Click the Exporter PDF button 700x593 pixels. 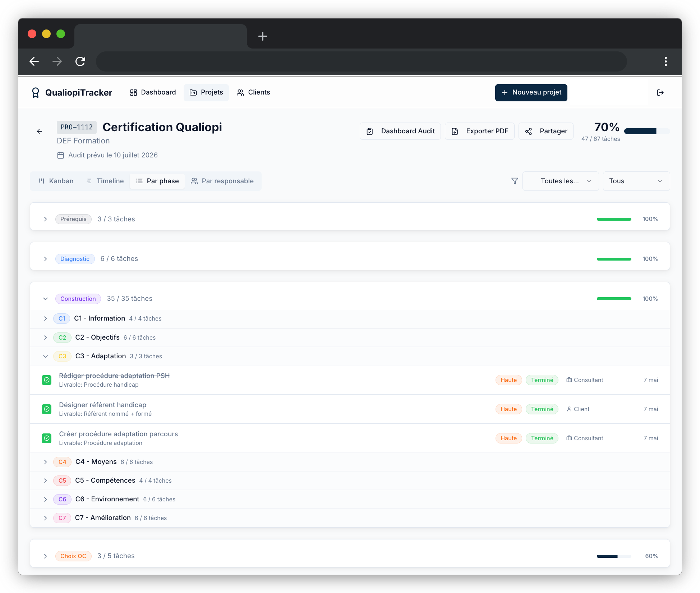(479, 131)
